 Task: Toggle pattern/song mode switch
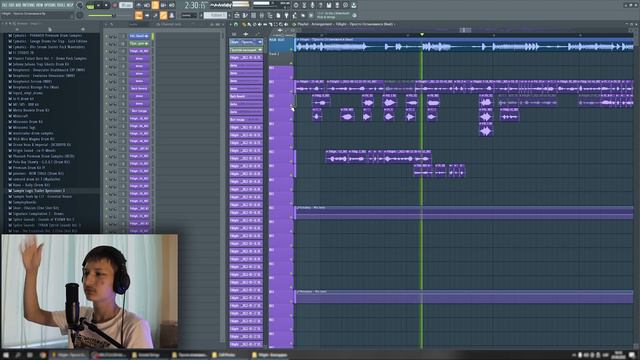pyautogui.click(x=90, y=6)
